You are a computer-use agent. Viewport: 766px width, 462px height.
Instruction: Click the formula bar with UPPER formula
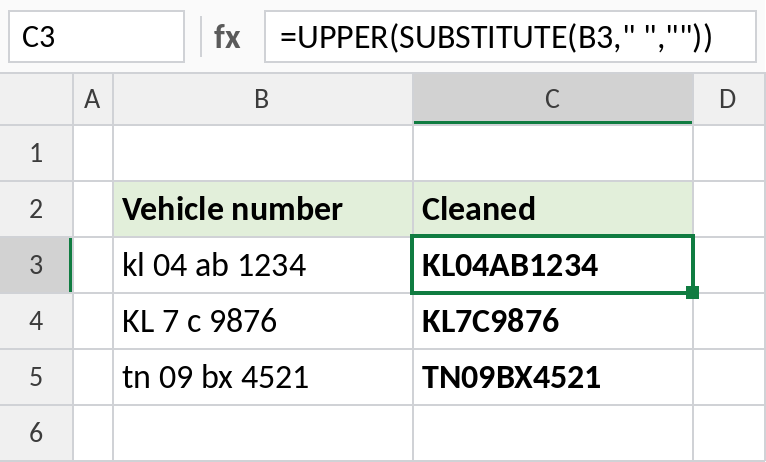(x=510, y=37)
